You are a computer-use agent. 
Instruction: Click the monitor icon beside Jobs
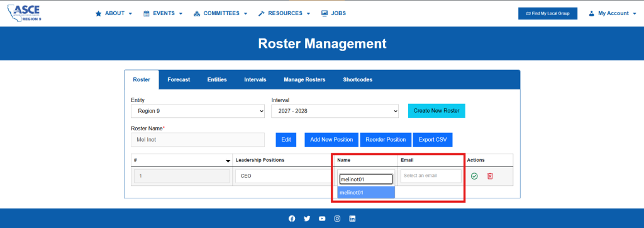pyautogui.click(x=325, y=13)
